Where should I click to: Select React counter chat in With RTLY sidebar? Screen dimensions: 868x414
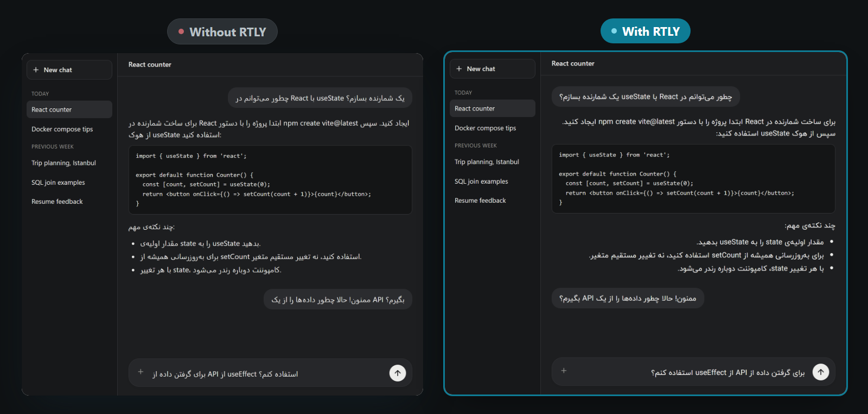pyautogui.click(x=493, y=108)
